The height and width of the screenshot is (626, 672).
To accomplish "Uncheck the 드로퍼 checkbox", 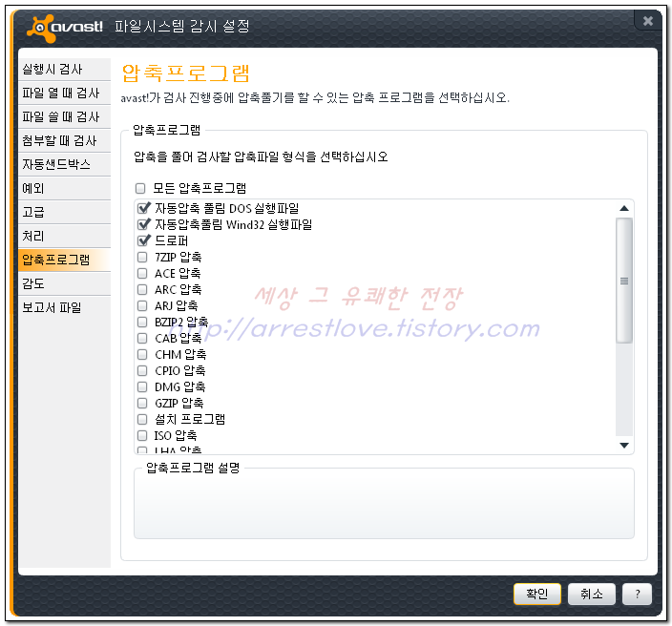I will 143,240.
